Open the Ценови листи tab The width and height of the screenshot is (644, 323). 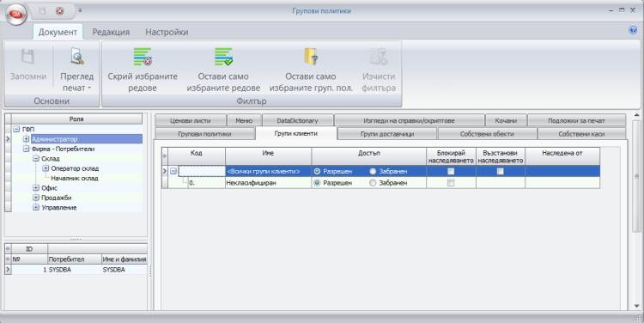coord(190,121)
